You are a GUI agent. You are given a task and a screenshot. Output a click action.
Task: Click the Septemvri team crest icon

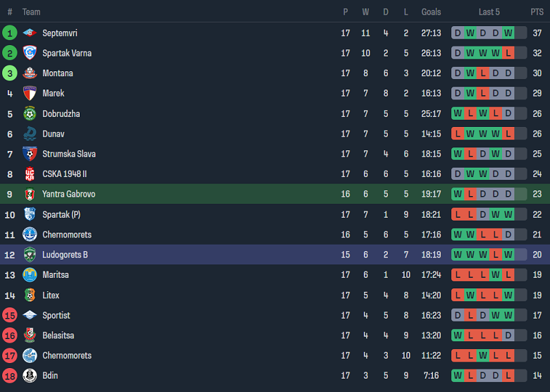coord(30,33)
